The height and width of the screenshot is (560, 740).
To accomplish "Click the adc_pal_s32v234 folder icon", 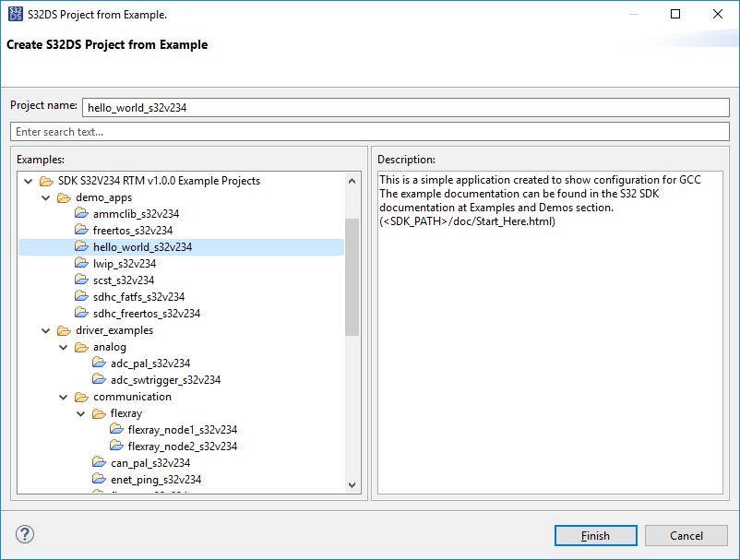I will (x=99, y=363).
